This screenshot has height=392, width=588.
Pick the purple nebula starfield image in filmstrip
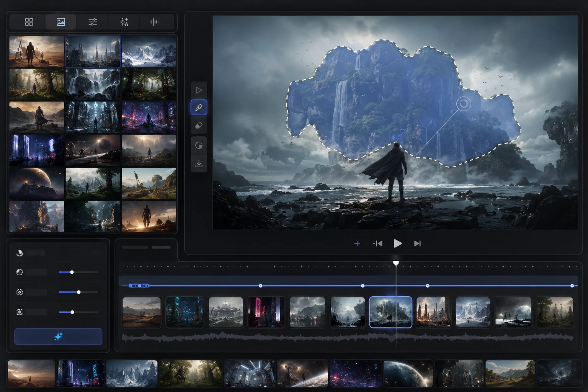point(356,374)
